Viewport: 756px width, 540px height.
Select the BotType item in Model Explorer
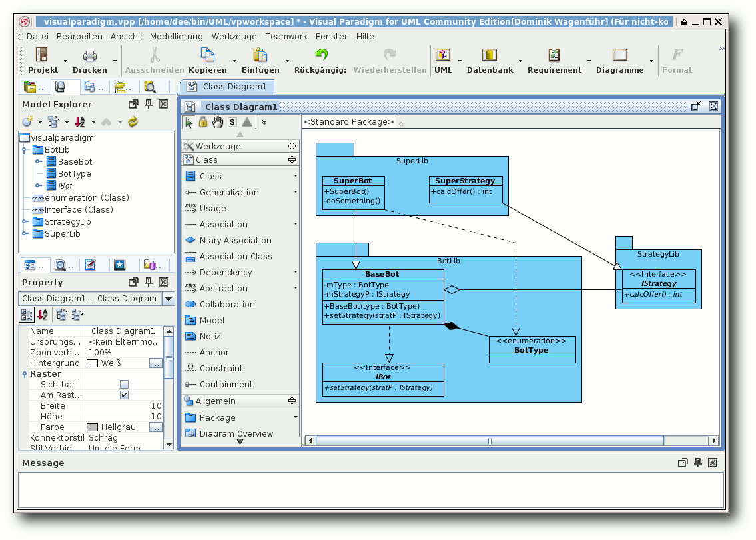coord(74,174)
